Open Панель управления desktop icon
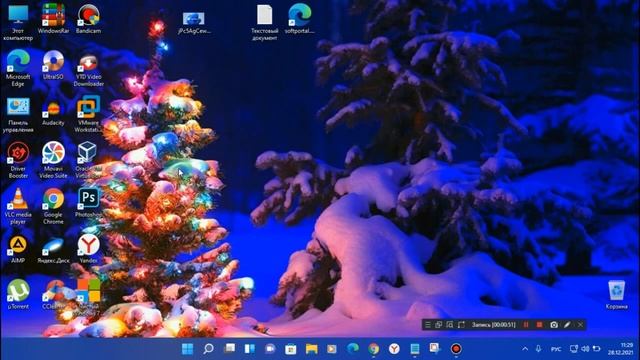640x360 pixels. click(x=18, y=115)
